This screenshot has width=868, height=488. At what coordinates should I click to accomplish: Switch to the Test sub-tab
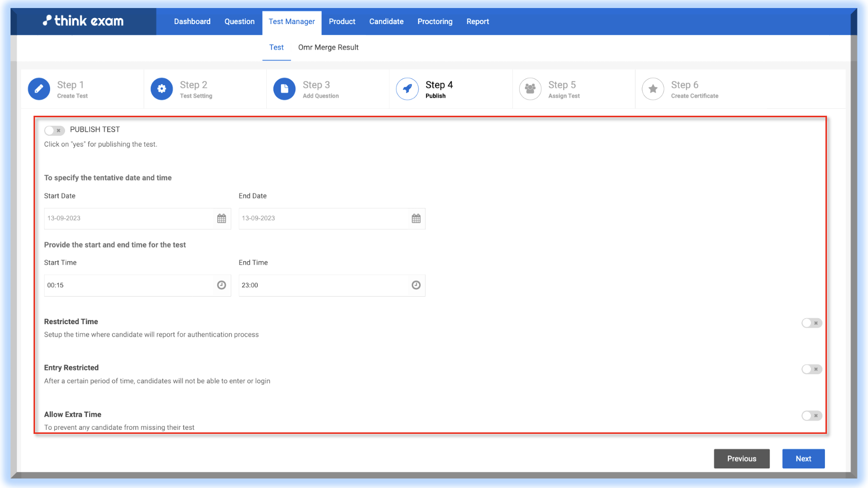[276, 47]
